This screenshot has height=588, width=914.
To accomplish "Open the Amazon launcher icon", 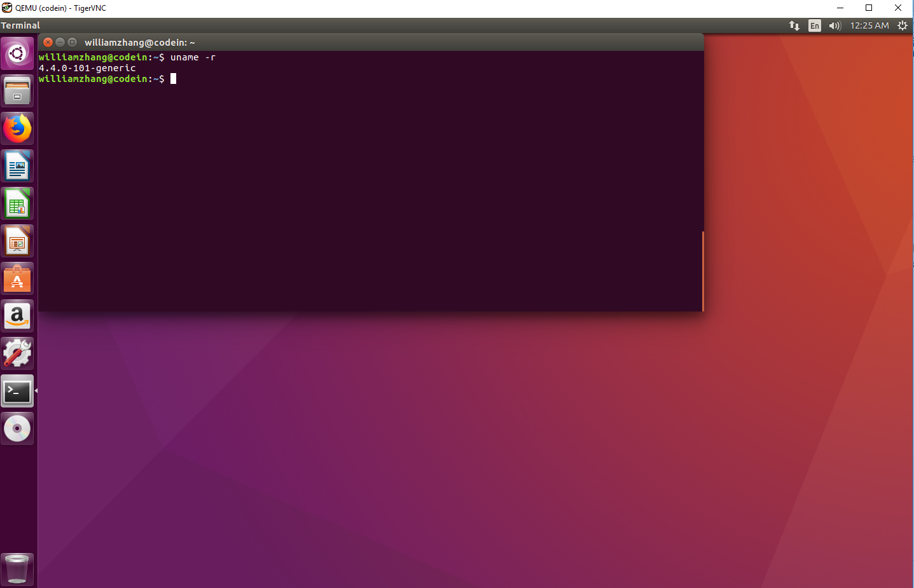I will [17, 316].
